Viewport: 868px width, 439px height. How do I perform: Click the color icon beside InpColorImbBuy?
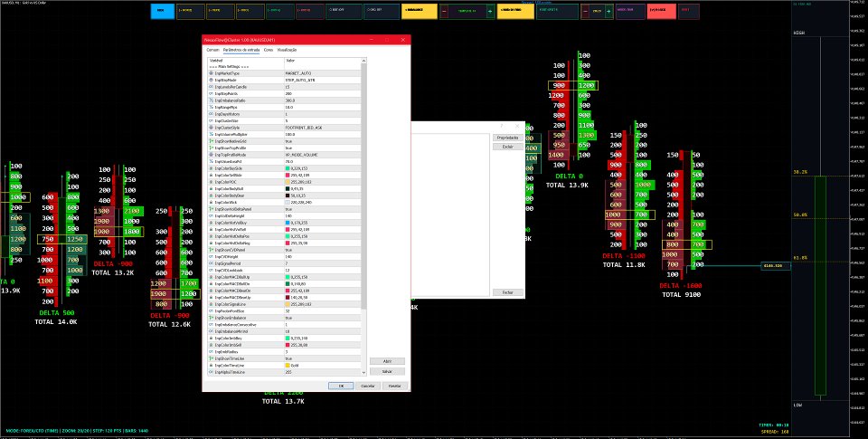tap(212, 339)
